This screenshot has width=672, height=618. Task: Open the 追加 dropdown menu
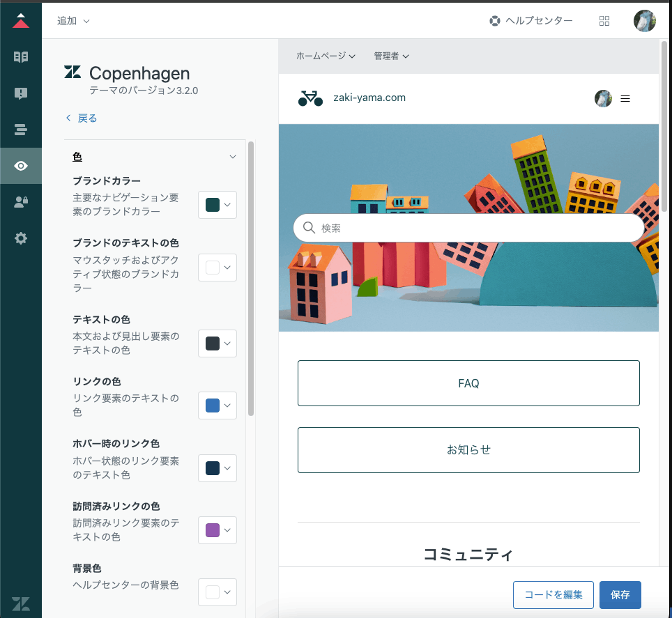click(73, 21)
